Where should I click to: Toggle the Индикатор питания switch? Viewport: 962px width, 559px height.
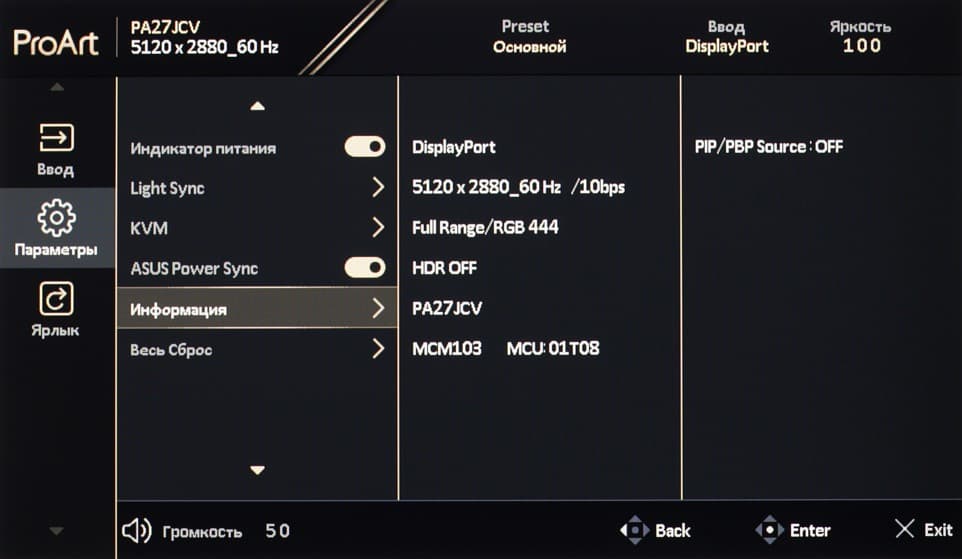[365, 148]
